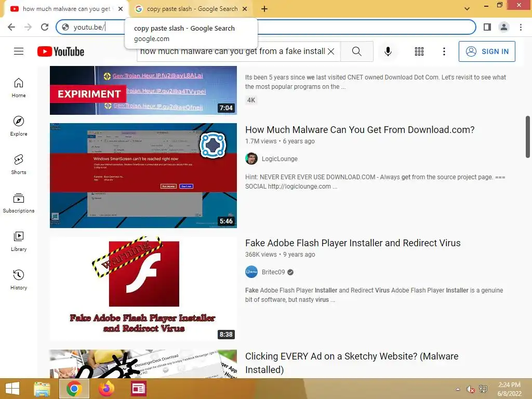
Task: Open the YouTube hamburger guide menu
Action: click(19, 51)
